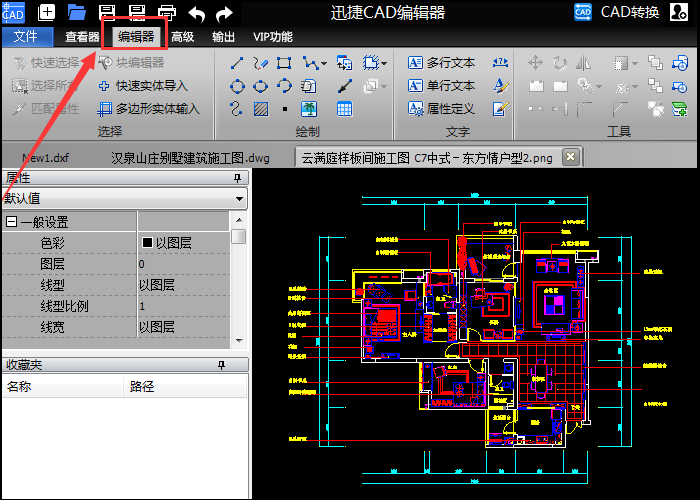This screenshot has width=700, height=500.
Task: Select the rectangle drawing tool
Action: click(285, 63)
